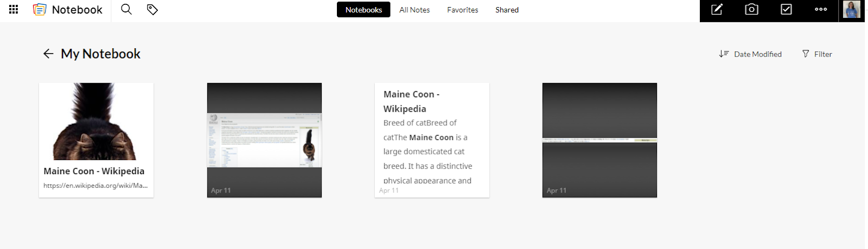Open the Maine Coon cat photo note card

click(x=96, y=140)
